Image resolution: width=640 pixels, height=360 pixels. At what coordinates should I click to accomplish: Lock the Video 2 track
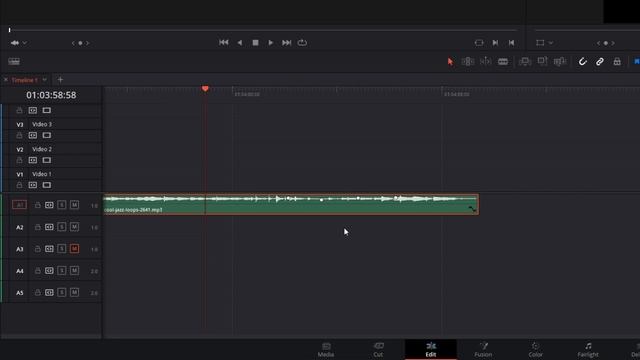click(x=19, y=160)
